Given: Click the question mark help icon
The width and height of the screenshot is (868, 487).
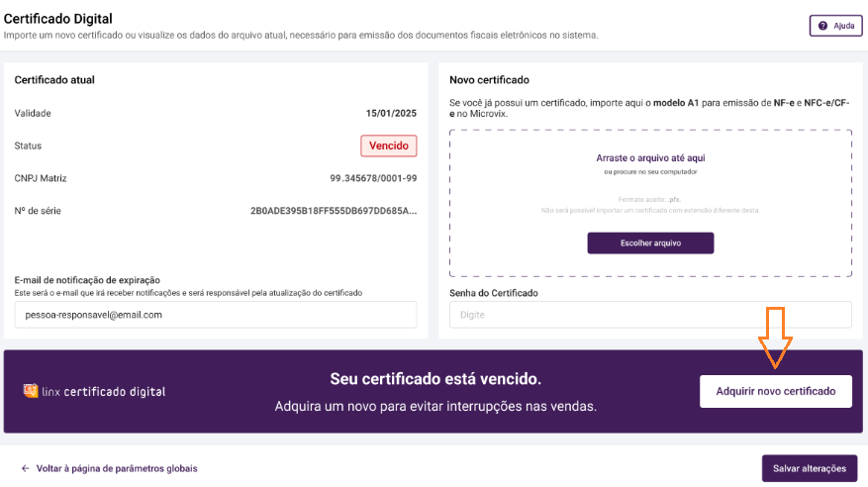Looking at the screenshot, I should (x=822, y=26).
